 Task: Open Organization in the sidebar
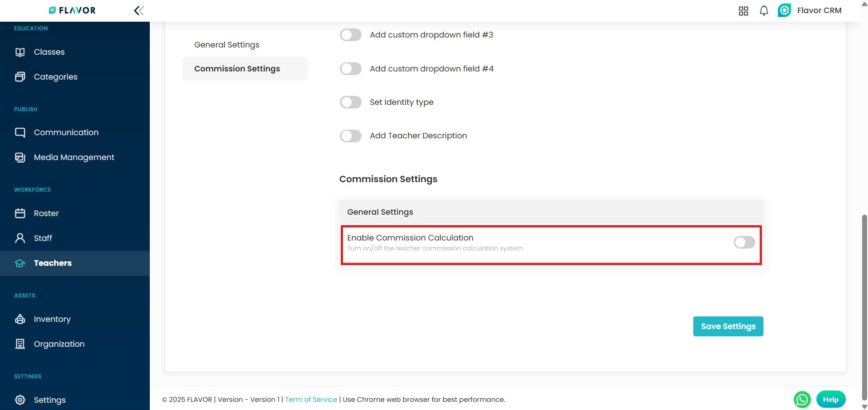(x=59, y=344)
